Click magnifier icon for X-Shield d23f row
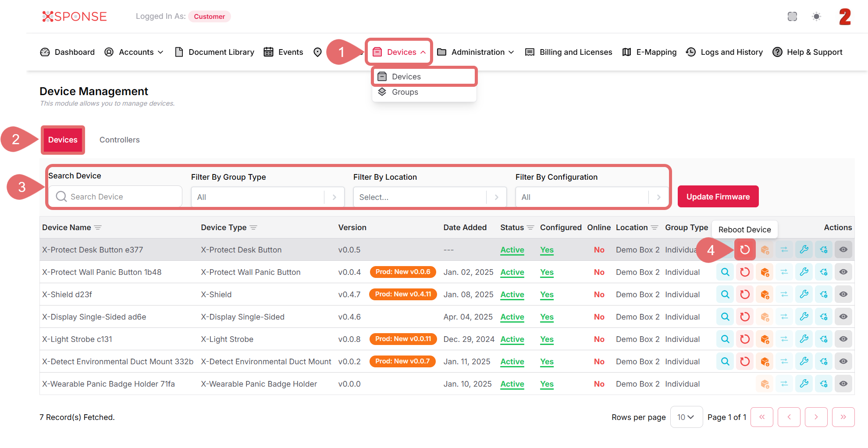 coord(725,295)
